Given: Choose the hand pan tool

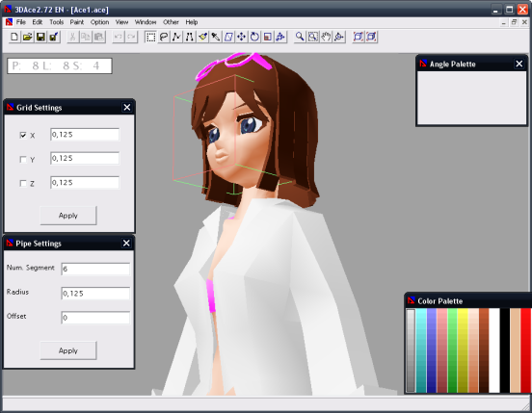Looking at the screenshot, I should (326, 37).
